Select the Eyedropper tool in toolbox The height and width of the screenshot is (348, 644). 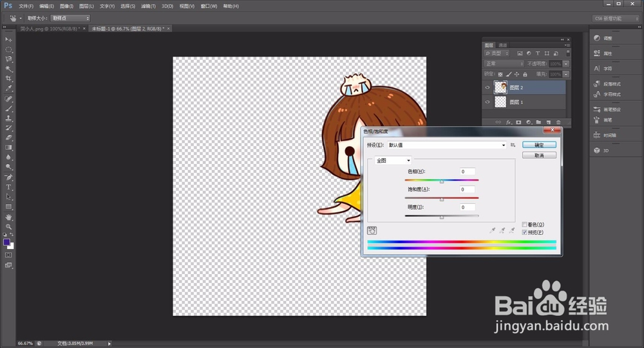[8, 88]
